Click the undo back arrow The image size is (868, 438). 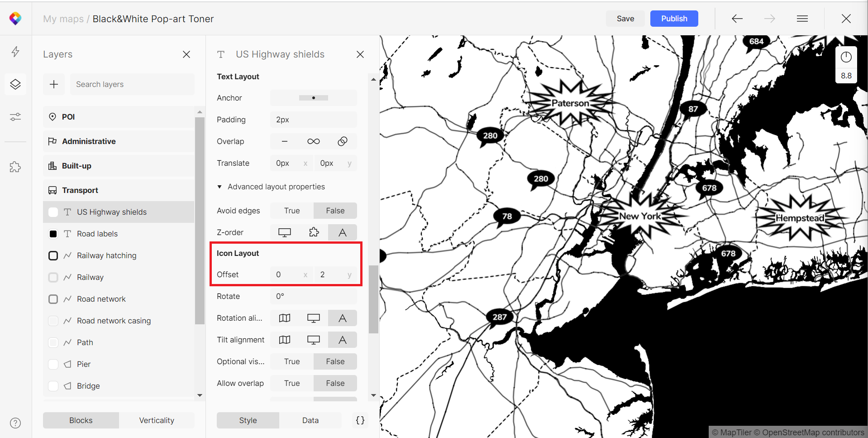point(737,19)
